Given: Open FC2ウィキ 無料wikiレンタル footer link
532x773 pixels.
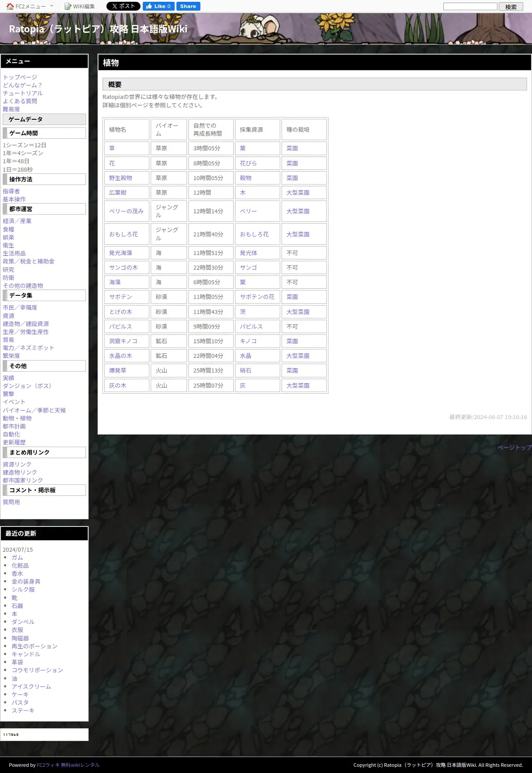Looking at the screenshot, I should [x=68, y=765].
